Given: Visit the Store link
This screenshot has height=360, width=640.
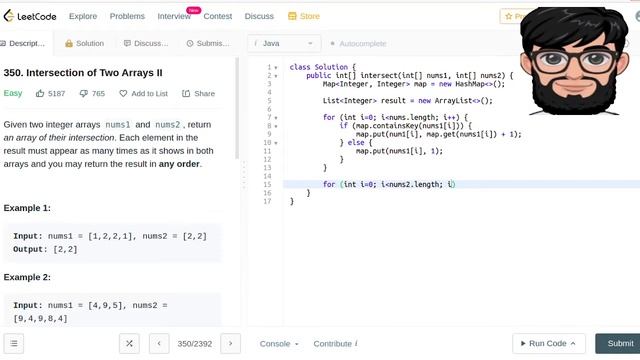Looking at the screenshot, I should pyautogui.click(x=309, y=16).
